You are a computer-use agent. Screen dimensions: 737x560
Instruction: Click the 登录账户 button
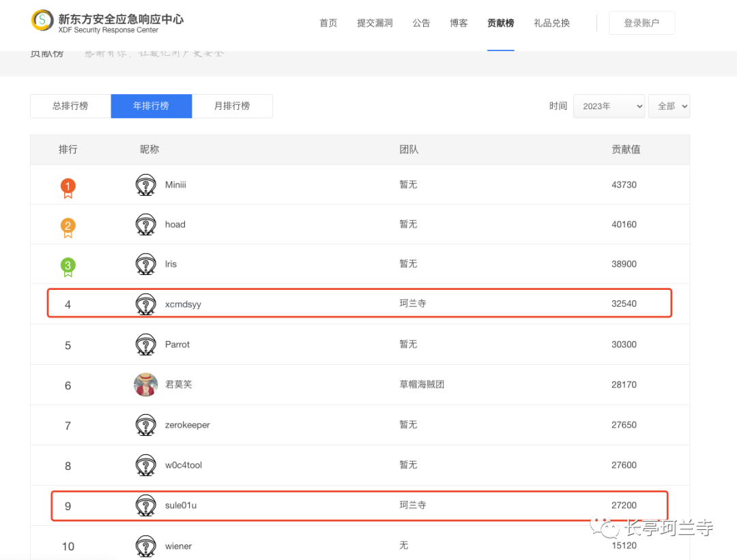click(641, 23)
